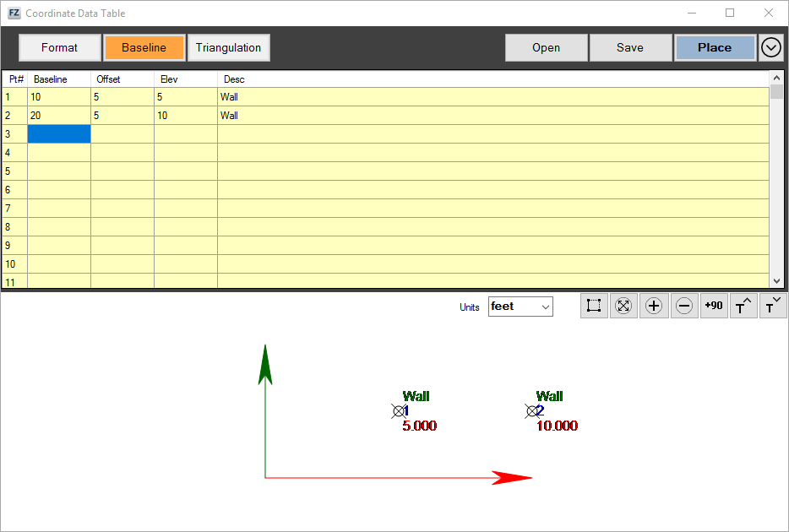Click the zoom extents icon

point(623,306)
